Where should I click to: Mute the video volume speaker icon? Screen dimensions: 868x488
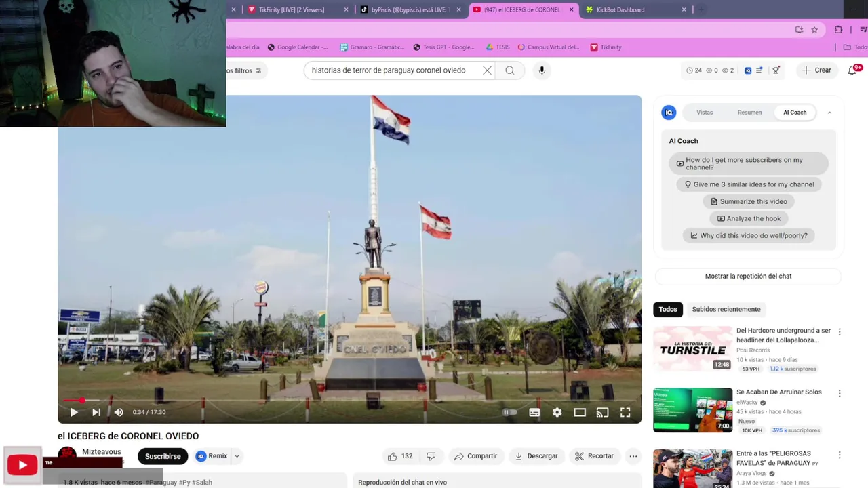[x=119, y=412]
